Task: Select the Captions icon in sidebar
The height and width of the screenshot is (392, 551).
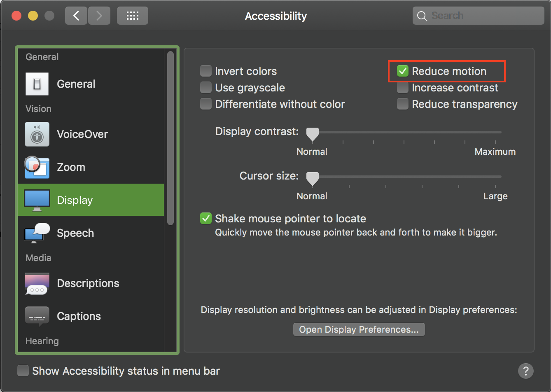Action: (37, 316)
